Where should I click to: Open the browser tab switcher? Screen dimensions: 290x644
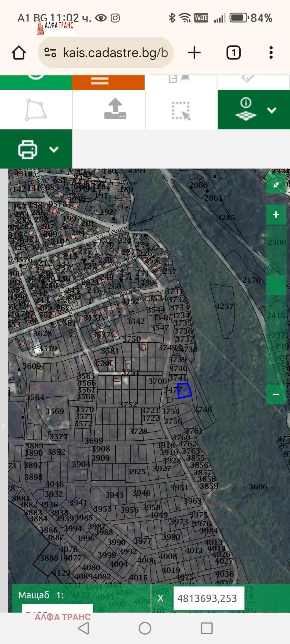pos(233,53)
